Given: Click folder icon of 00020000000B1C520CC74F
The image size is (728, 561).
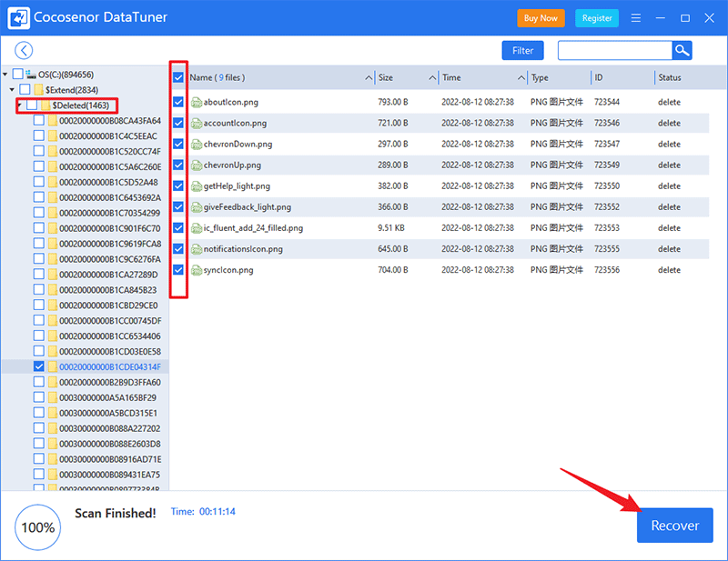Looking at the screenshot, I should (53, 151).
